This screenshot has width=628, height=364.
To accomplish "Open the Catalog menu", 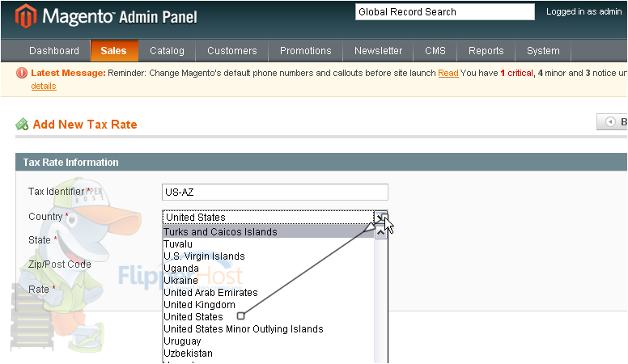I will (167, 51).
